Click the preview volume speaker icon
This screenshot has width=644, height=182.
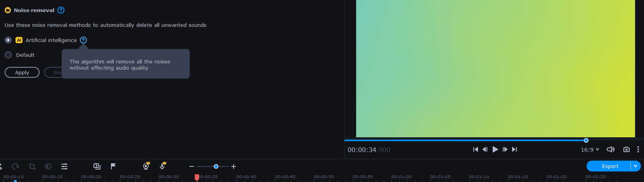point(610,150)
